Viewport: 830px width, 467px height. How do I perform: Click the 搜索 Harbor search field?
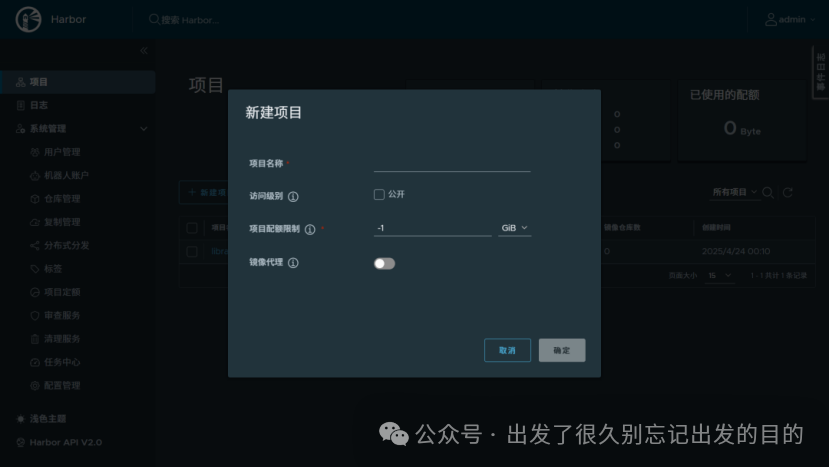[191, 20]
